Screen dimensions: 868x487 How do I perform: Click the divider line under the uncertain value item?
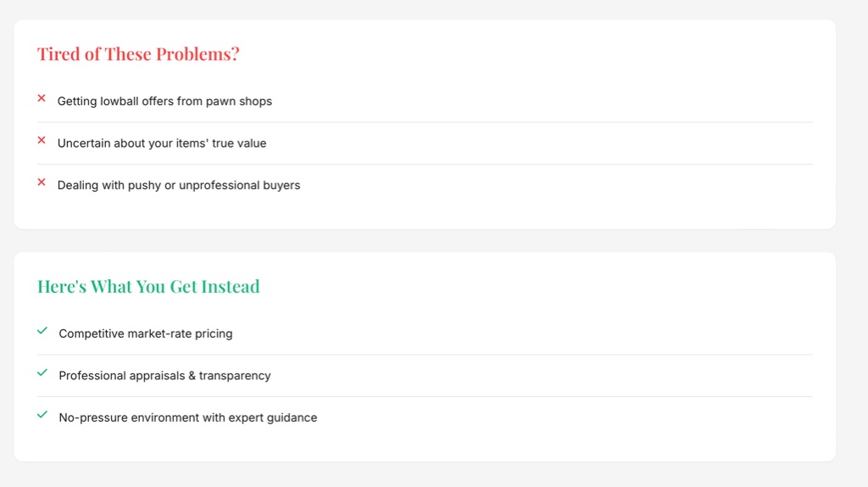tap(425, 164)
